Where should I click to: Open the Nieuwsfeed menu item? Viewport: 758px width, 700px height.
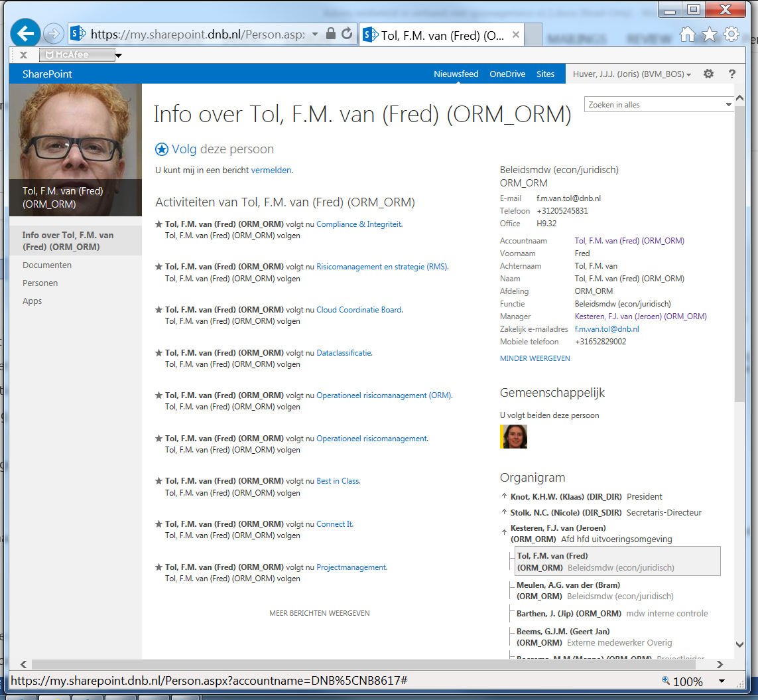point(456,74)
